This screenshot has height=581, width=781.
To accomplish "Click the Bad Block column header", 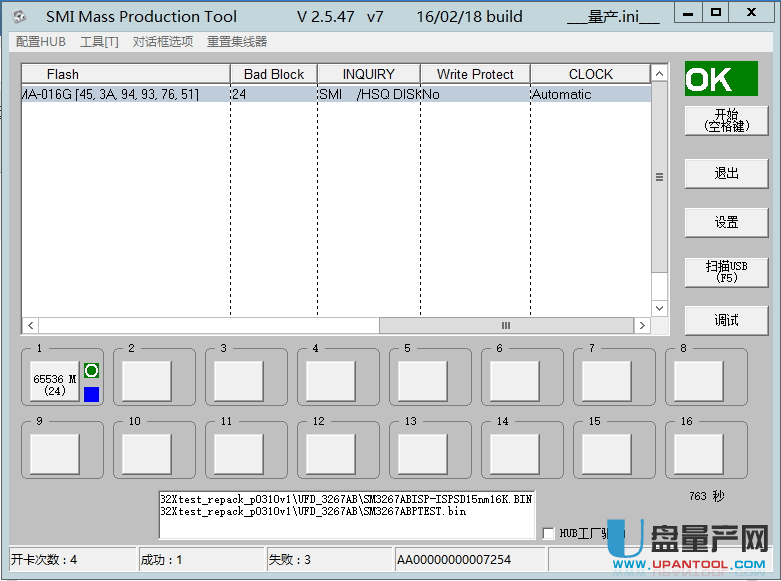I will point(274,74).
